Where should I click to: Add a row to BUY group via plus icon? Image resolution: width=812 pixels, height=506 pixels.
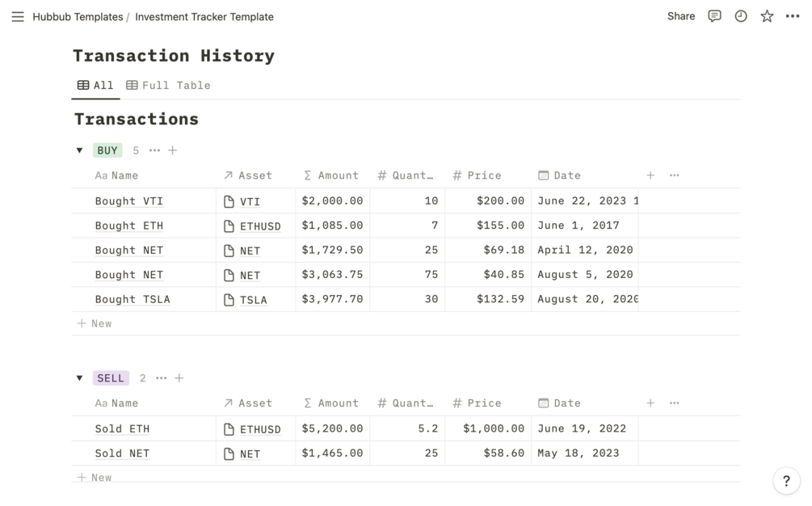click(172, 150)
